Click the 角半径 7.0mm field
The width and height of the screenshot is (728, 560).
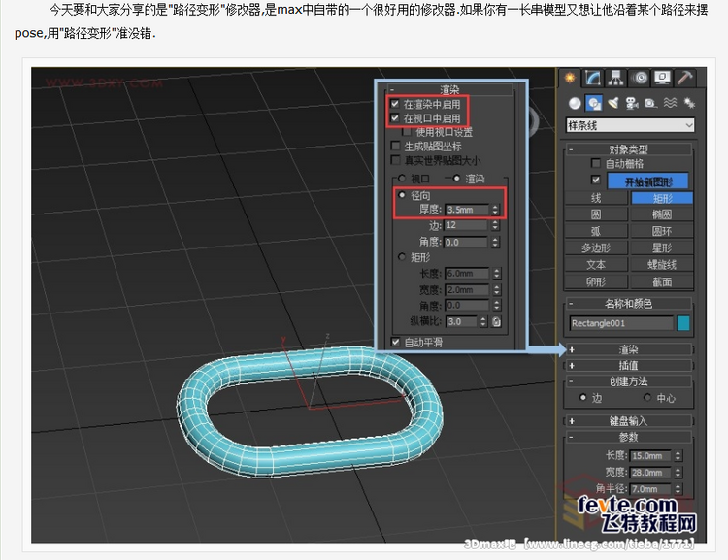(x=650, y=489)
